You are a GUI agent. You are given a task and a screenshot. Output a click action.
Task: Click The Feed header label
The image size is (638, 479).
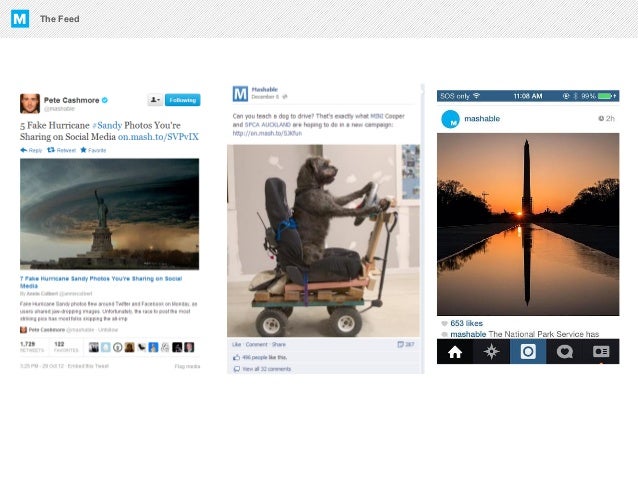tap(60, 19)
